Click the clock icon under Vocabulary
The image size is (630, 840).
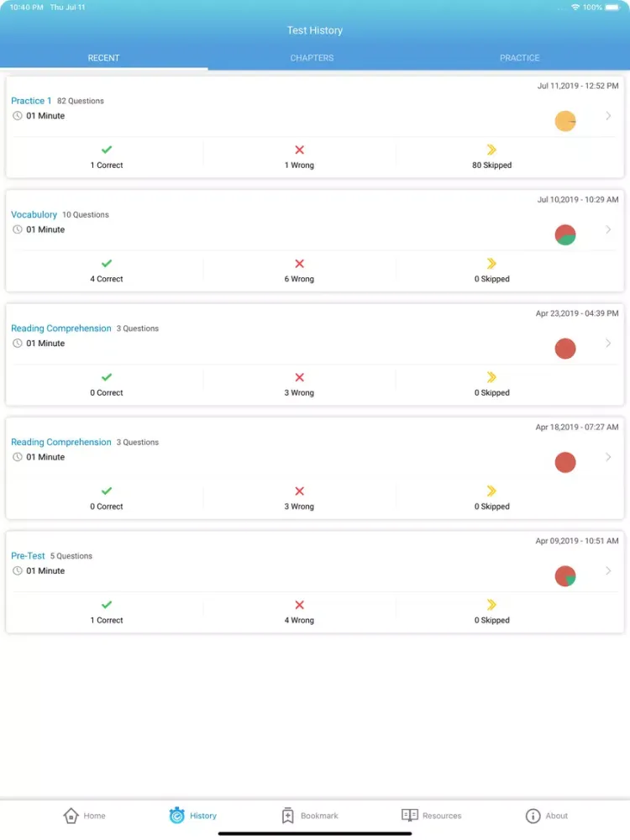click(x=18, y=229)
